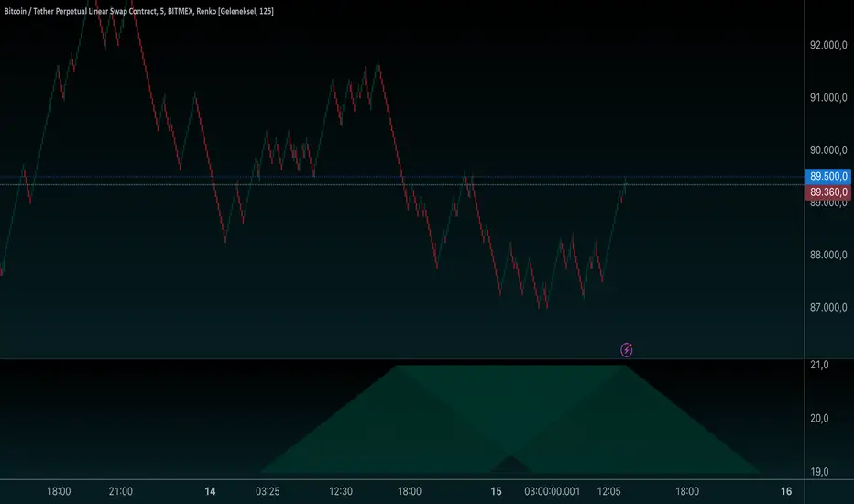Viewport: 854px width, 504px height.
Task: Click the 91.000,0 price axis label
Action: tap(828, 97)
